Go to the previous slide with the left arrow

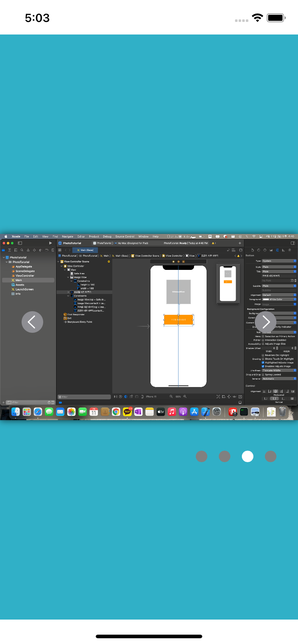(32, 322)
